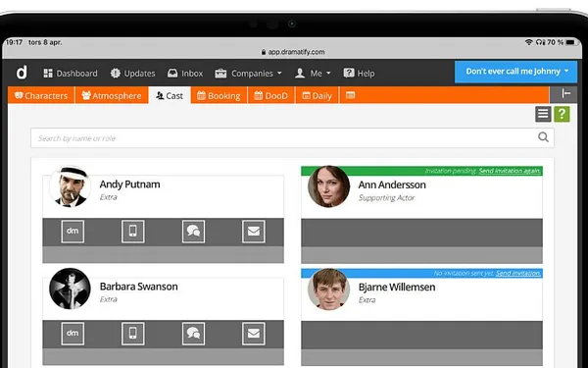Image resolution: width=588 pixels, height=368 pixels.
Task: Open the 'Don't ever call me Johnny' production dropdown
Action: pos(516,72)
